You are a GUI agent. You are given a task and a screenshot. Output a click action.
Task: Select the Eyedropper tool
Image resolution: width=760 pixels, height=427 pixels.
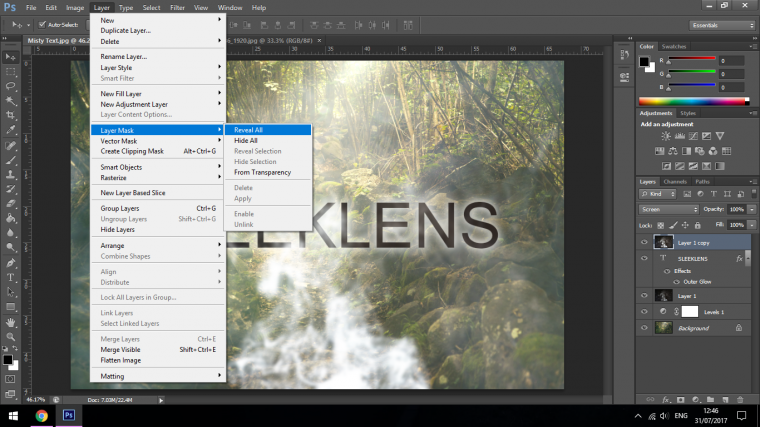coord(10,130)
